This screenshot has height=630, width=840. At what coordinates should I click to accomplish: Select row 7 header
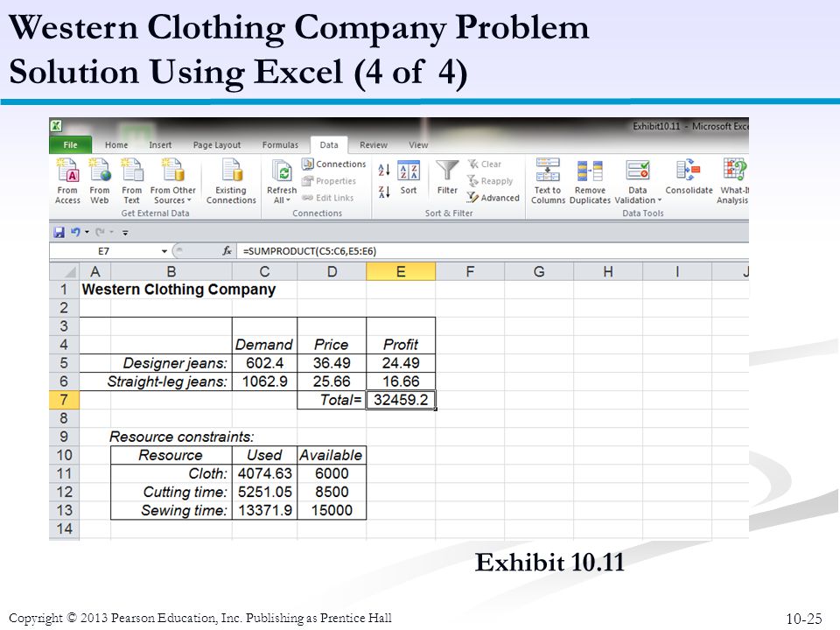tap(64, 400)
